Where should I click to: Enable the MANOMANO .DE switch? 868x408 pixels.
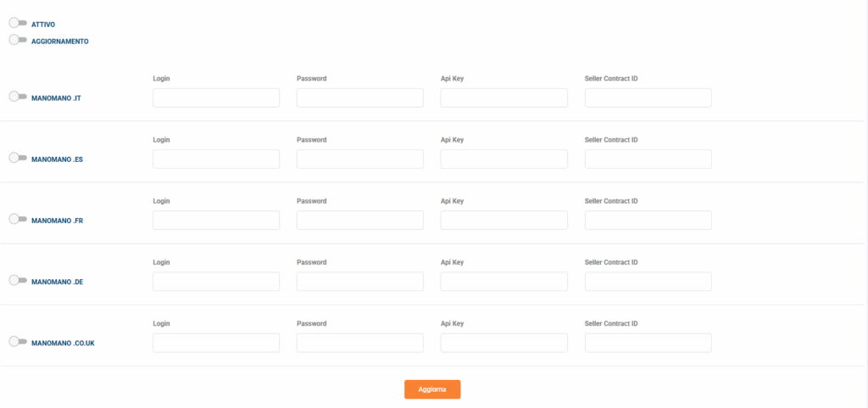(19, 280)
